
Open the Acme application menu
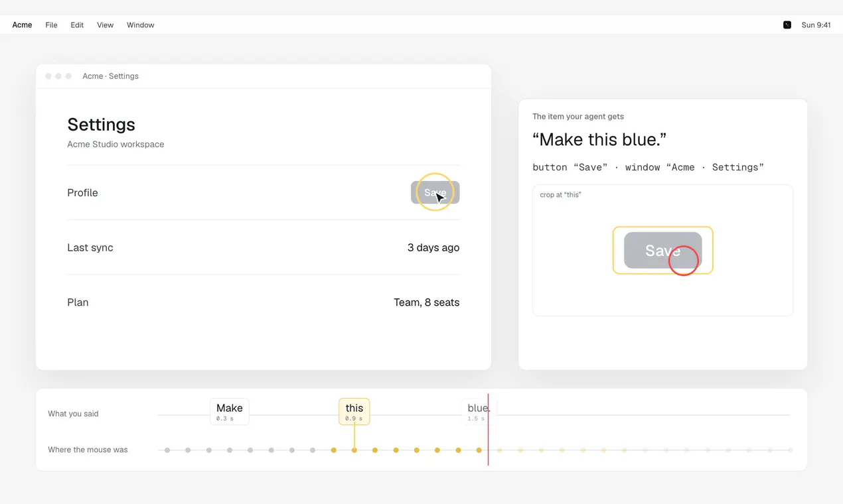(22, 25)
